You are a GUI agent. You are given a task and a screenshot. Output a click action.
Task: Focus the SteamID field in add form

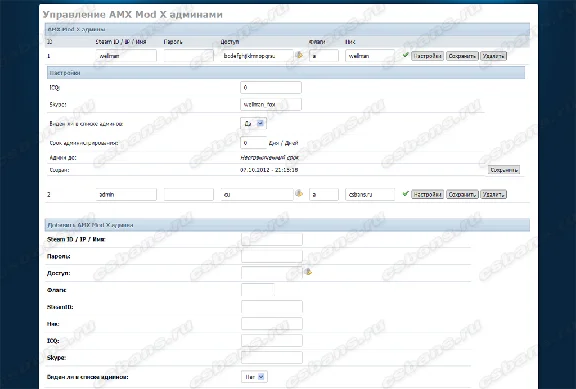pos(272,307)
